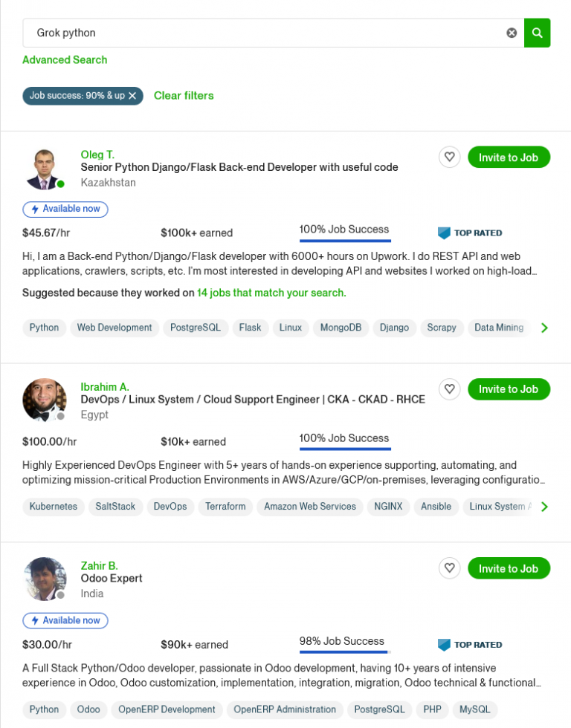Save Oleg T. with heart icon
The image size is (571, 728).
(449, 157)
